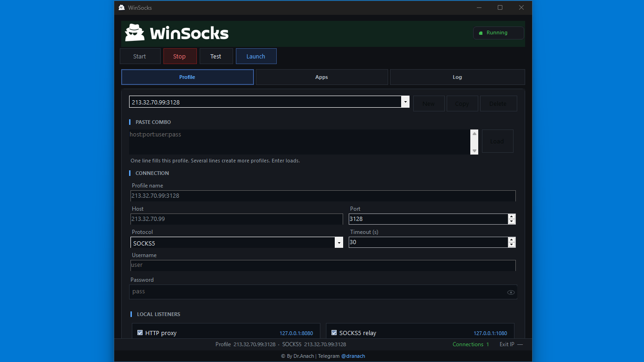Viewport: 644px width, 362px height.
Task: Open the profile selector dropdown
Action: (405, 102)
